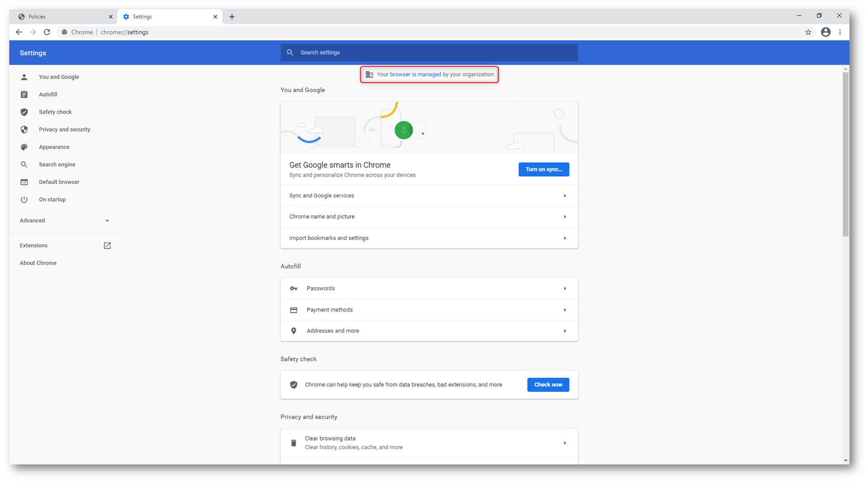Click the palette icon beside Appearance
The height and width of the screenshot is (483, 868).
pyautogui.click(x=24, y=147)
